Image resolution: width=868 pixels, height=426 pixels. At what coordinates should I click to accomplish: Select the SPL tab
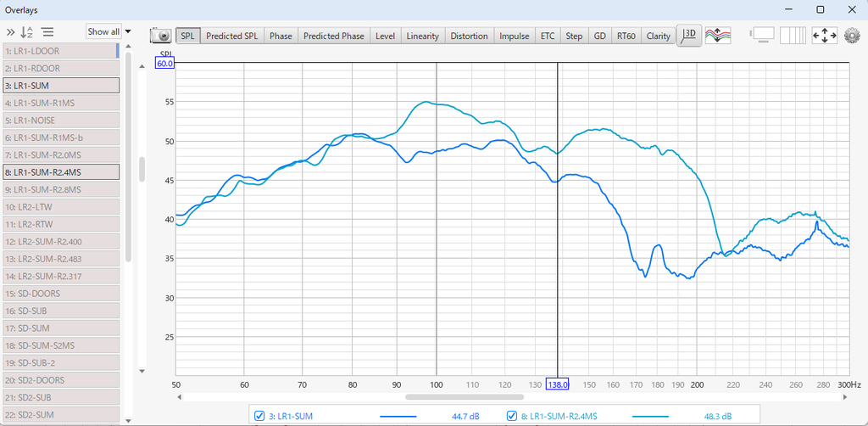pos(188,36)
